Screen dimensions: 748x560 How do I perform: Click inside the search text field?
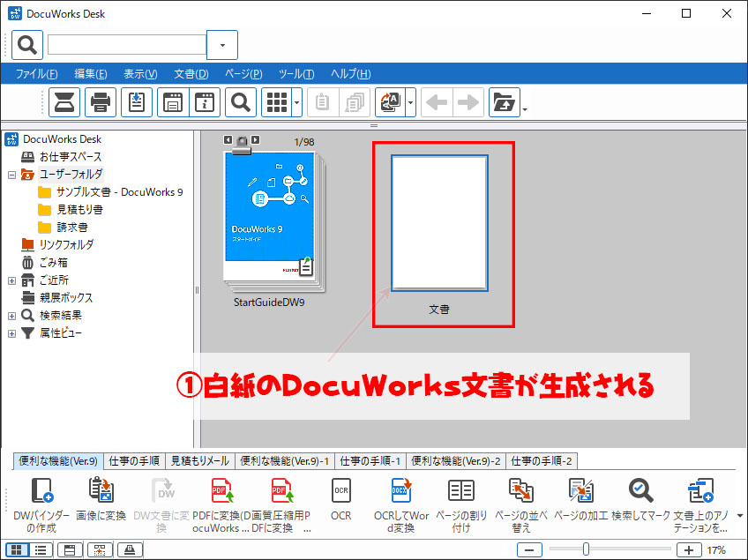point(127,45)
